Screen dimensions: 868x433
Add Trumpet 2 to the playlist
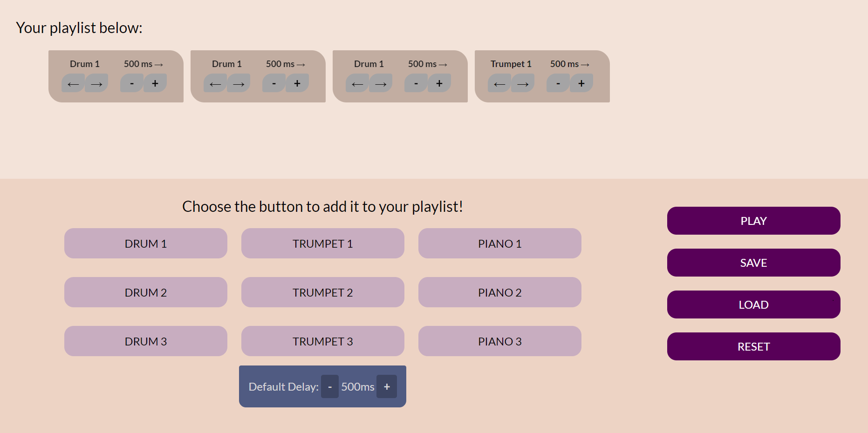point(323,292)
